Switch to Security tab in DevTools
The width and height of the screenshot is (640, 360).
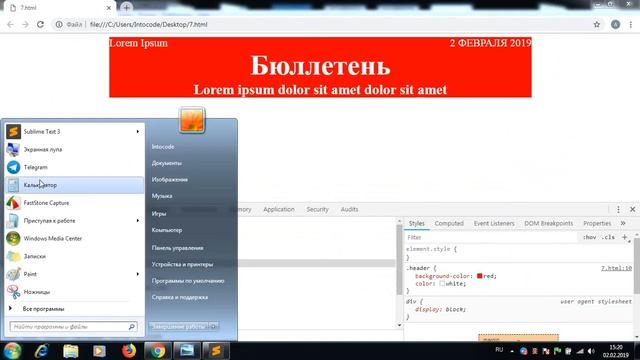pyautogui.click(x=318, y=209)
